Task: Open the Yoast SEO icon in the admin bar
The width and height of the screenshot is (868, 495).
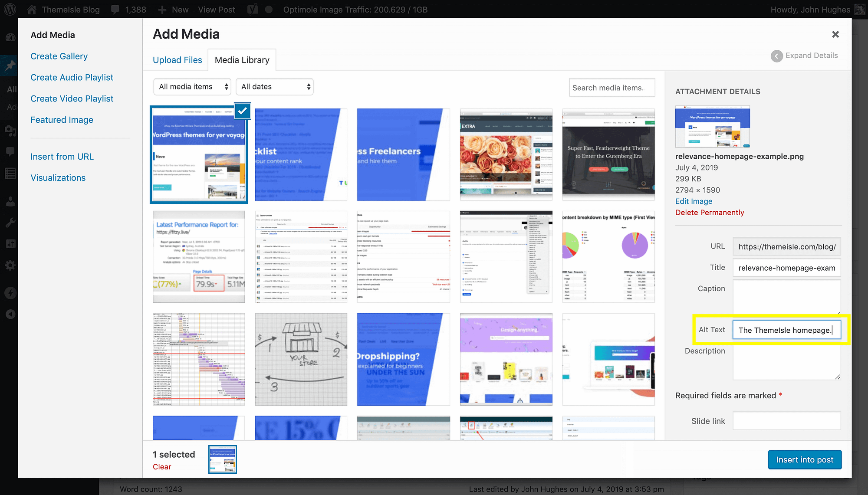Action: [252, 9]
